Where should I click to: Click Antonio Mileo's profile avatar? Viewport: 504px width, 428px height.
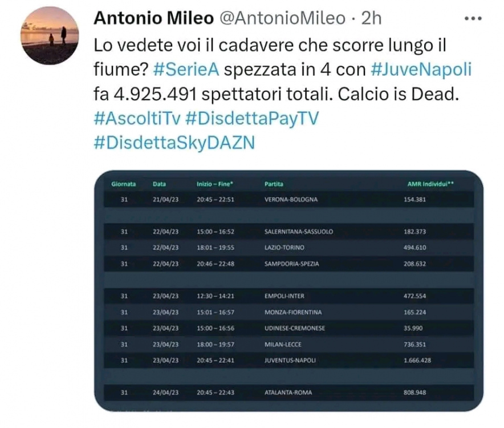click(50, 35)
